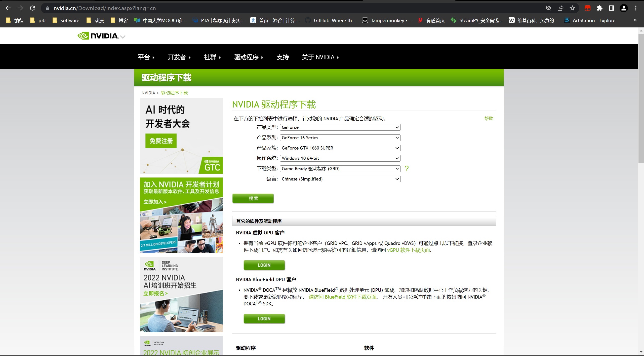Open the 编程 bookmark folder

[15, 20]
